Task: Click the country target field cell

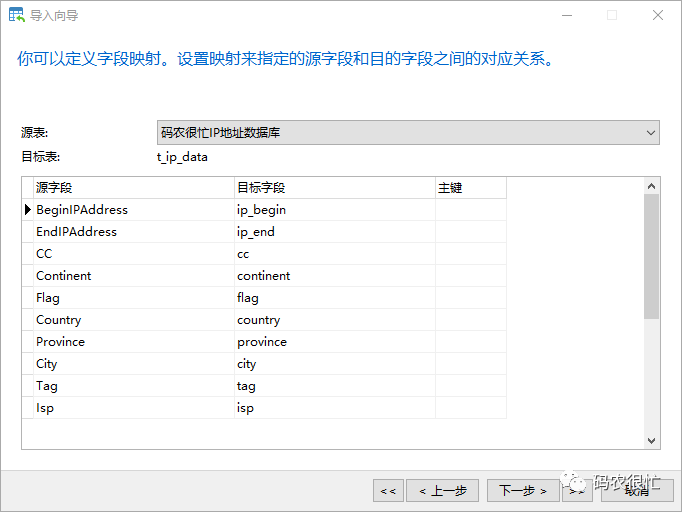Action: tap(335, 320)
